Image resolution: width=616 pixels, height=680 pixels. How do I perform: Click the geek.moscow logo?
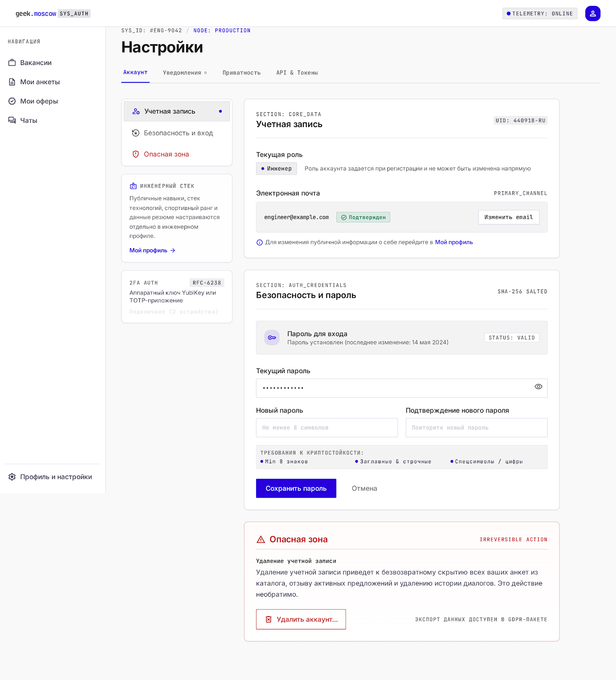pyautogui.click(x=36, y=14)
